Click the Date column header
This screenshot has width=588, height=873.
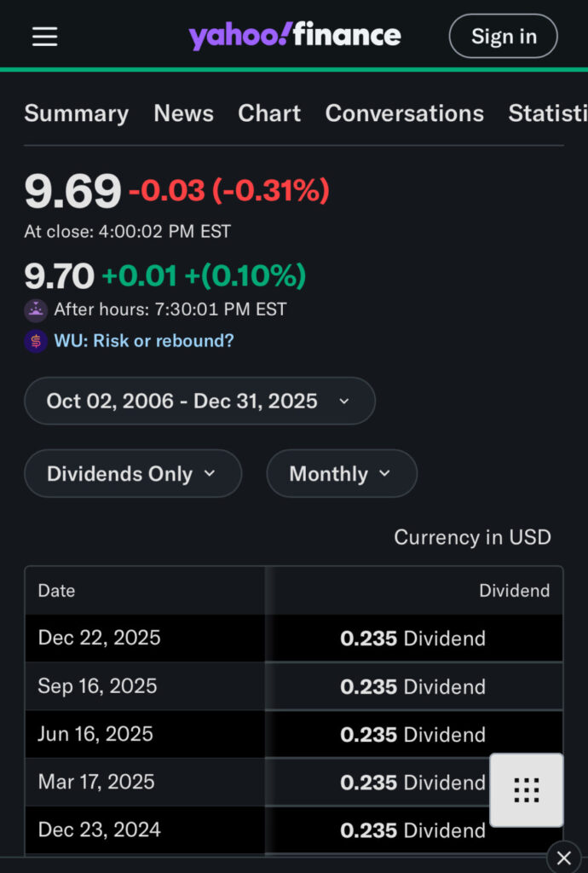(57, 591)
